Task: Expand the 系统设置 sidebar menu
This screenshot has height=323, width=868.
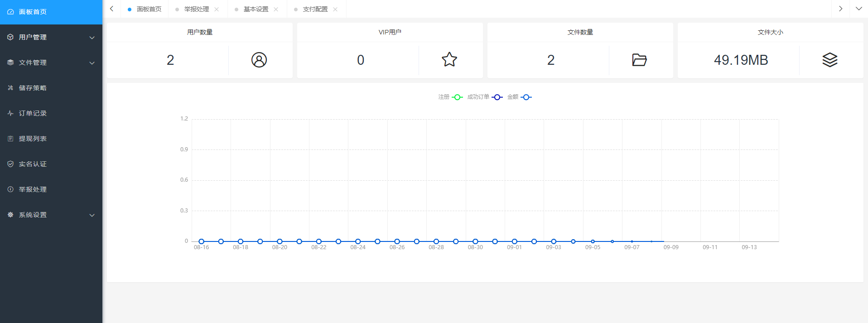Action: tap(51, 215)
